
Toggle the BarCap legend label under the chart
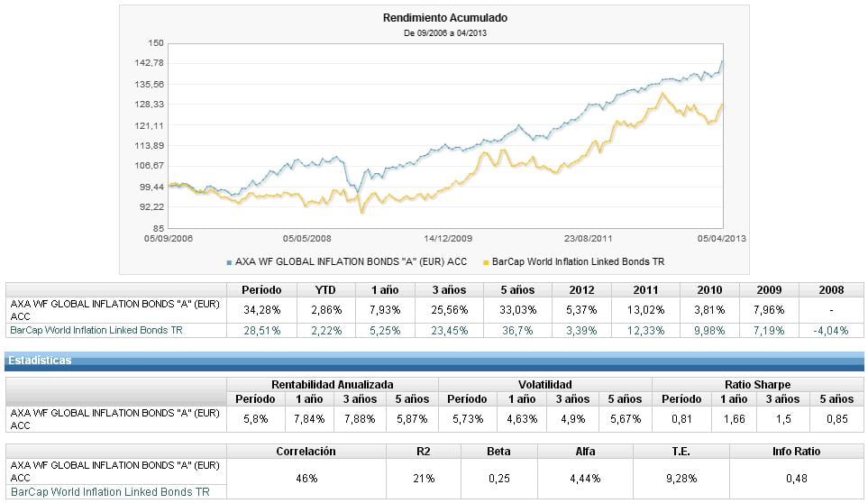coord(579,262)
